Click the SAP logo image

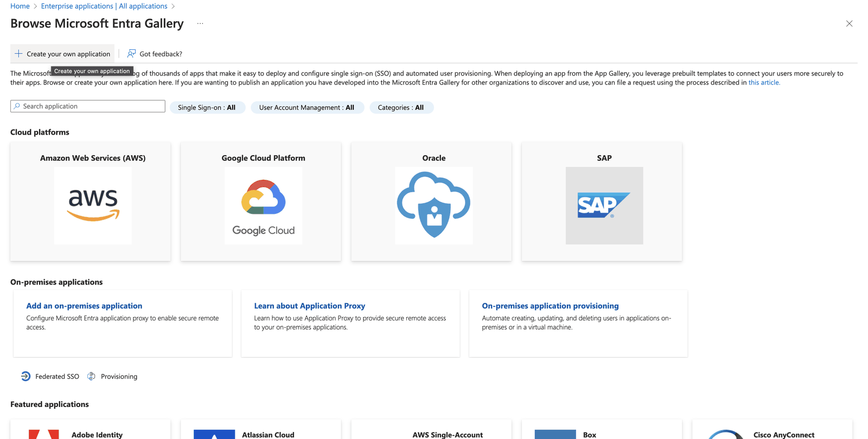coord(604,206)
